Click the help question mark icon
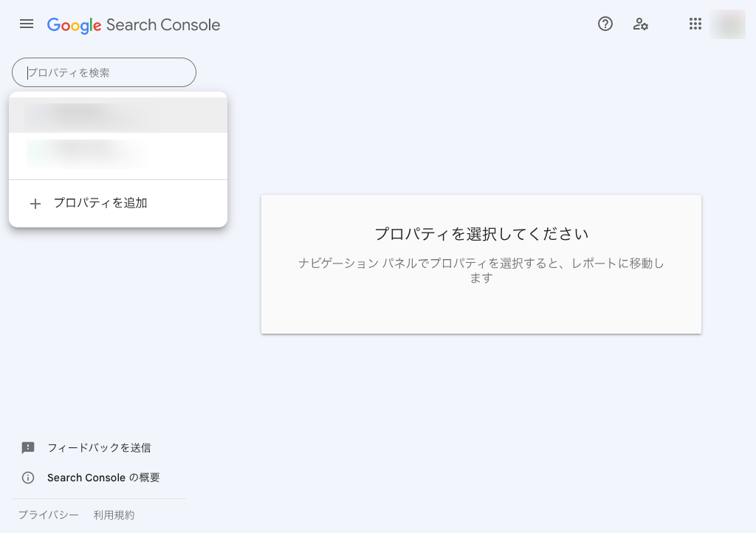756x533 pixels. (x=605, y=24)
